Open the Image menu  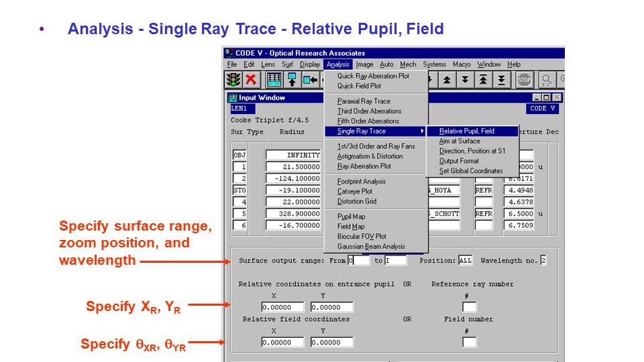pos(364,64)
